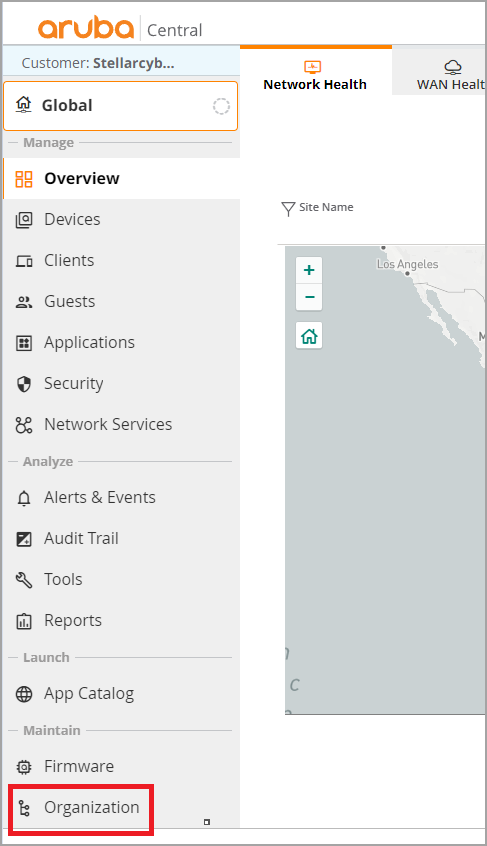This screenshot has width=487, height=846.
Task: Click the Organization tree icon
Action: (24, 808)
